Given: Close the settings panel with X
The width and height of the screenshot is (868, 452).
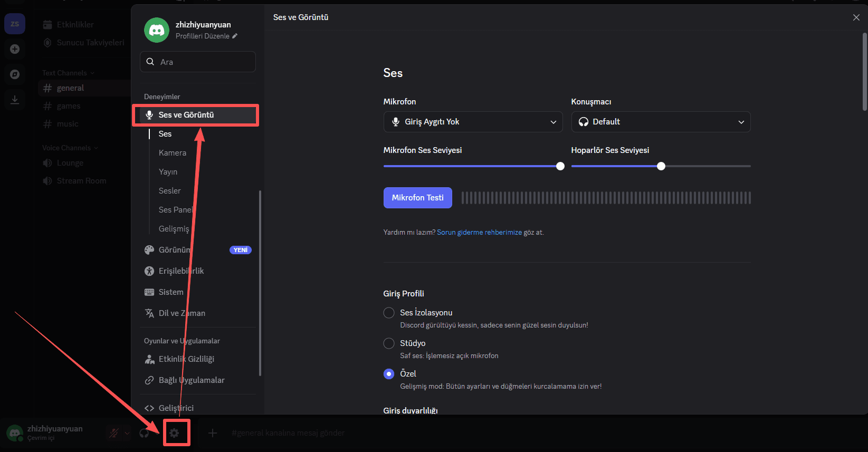Looking at the screenshot, I should pyautogui.click(x=856, y=17).
